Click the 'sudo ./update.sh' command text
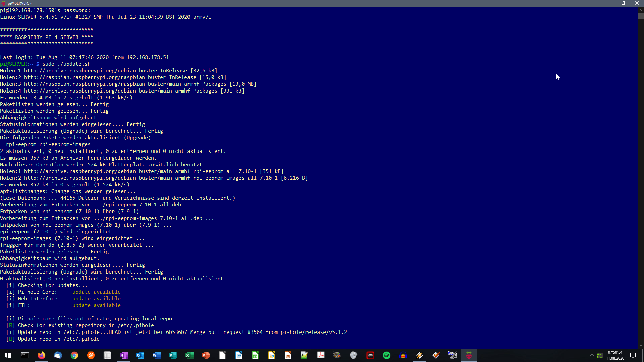This screenshot has height=362, width=644. tap(66, 64)
